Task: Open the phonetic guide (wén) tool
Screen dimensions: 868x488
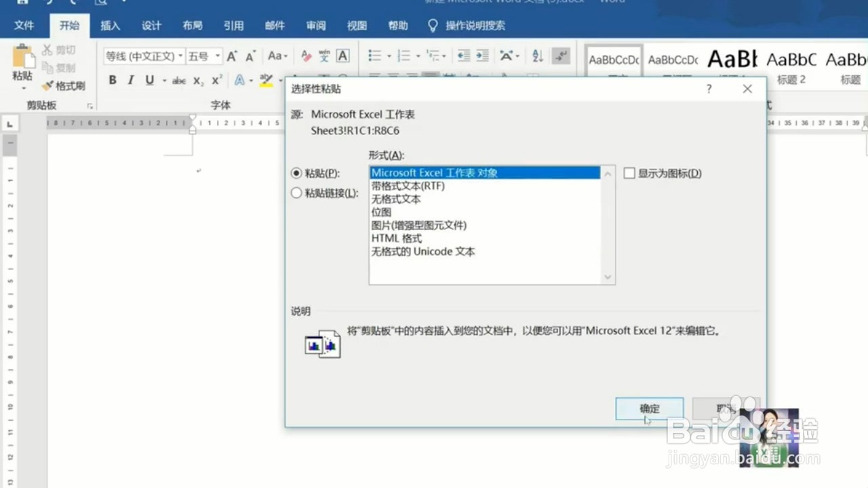Action: click(x=324, y=56)
